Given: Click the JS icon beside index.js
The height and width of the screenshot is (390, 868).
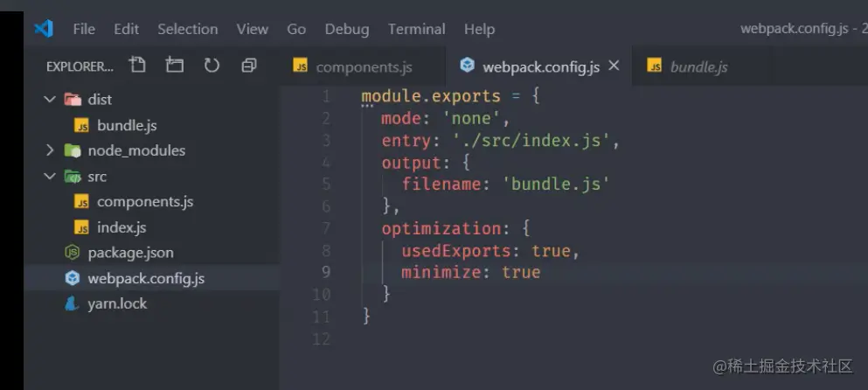Looking at the screenshot, I should pos(82,227).
